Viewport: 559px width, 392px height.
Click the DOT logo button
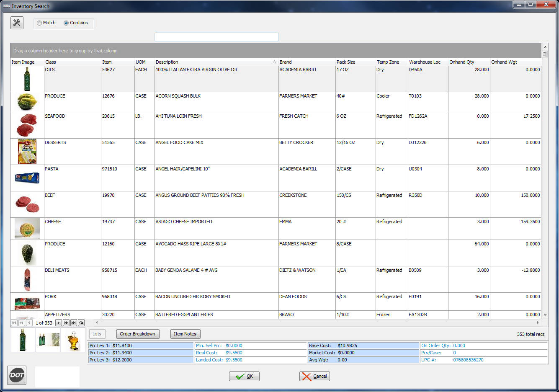pyautogui.click(x=17, y=375)
